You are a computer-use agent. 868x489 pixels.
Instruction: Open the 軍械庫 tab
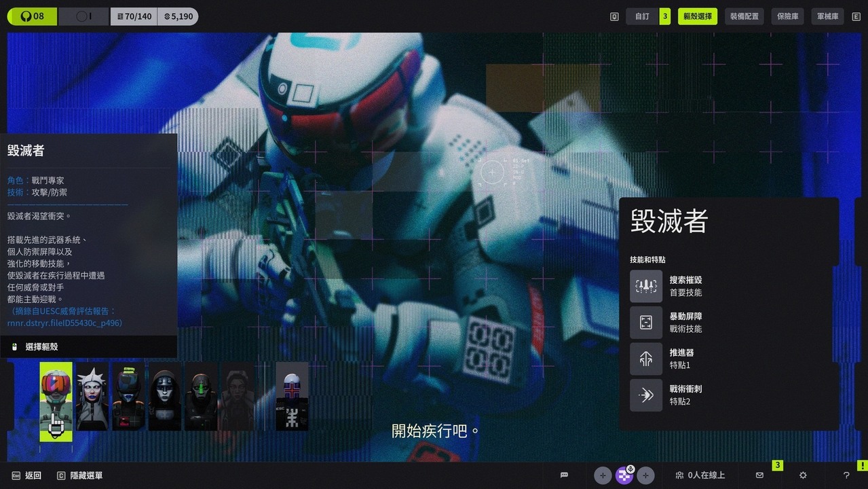(x=827, y=16)
